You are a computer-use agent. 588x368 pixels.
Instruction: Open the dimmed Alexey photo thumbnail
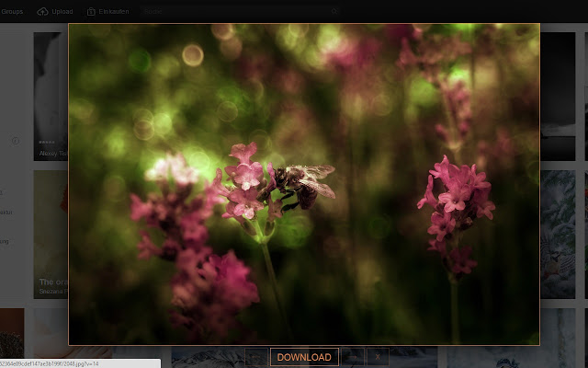coord(51,97)
